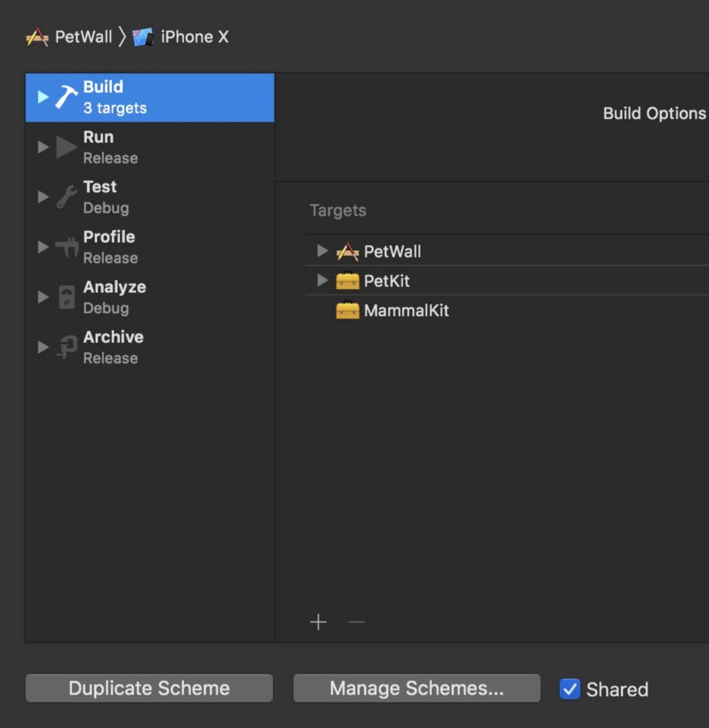Select the Analyze Debug action
The image size is (709, 728).
coord(150,298)
